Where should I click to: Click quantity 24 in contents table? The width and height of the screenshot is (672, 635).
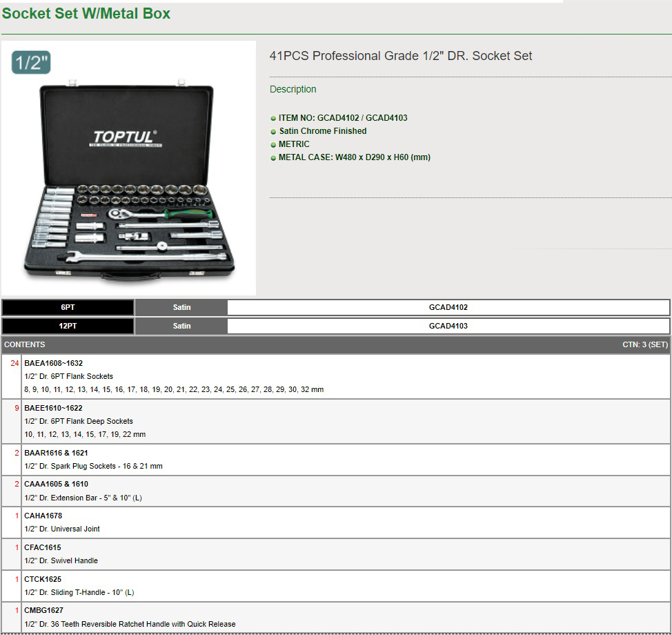coord(14,363)
